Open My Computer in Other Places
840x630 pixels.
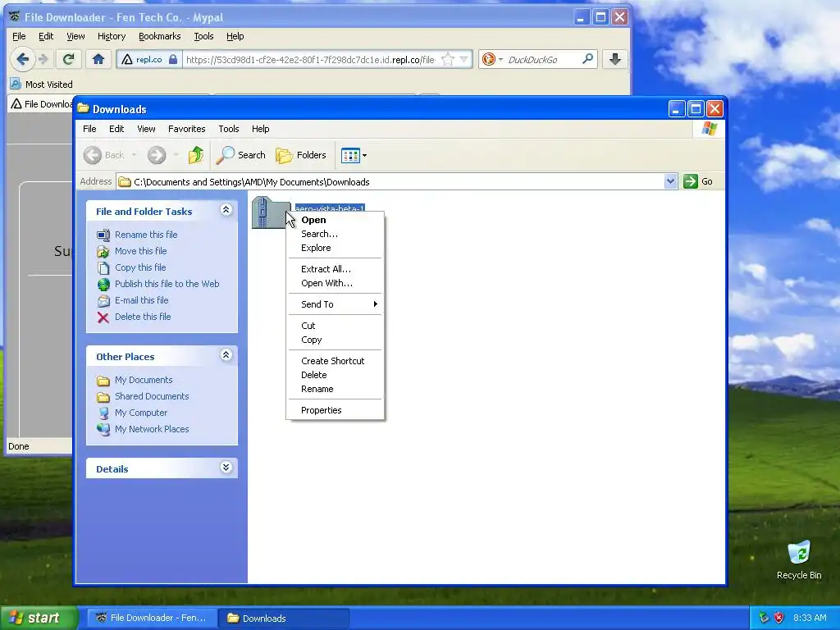point(141,413)
